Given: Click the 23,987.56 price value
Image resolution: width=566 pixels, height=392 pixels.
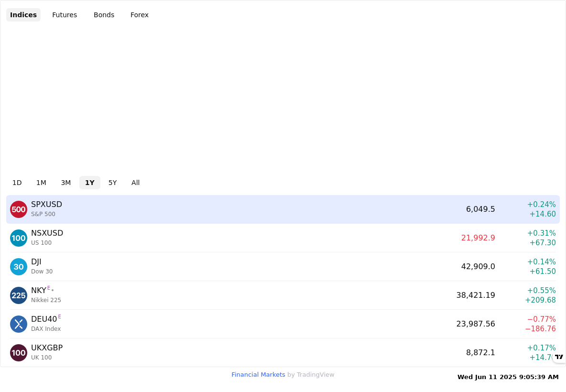Looking at the screenshot, I should [475, 324].
